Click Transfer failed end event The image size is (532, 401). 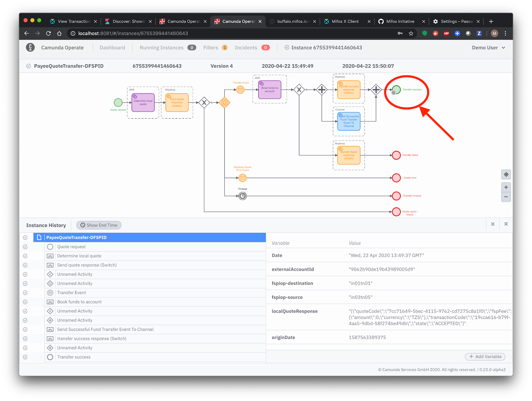(x=396, y=155)
